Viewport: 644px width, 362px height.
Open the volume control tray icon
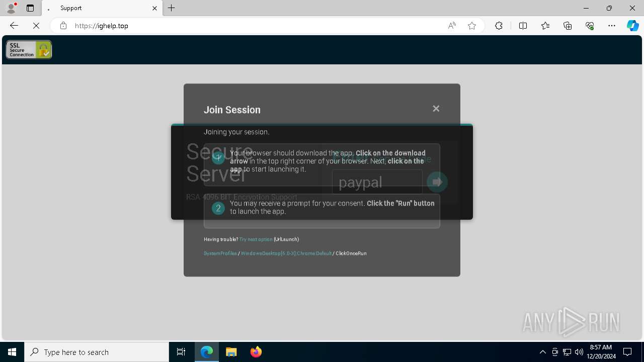(x=579, y=352)
